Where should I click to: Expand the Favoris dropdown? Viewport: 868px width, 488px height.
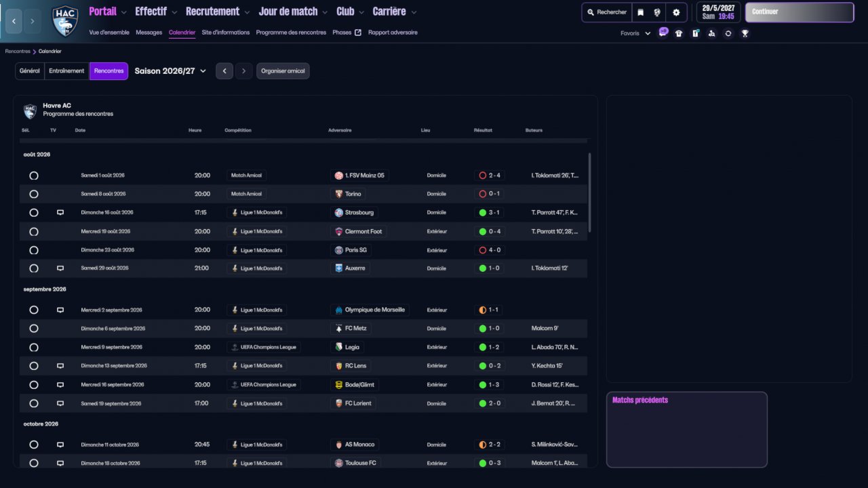pos(635,33)
